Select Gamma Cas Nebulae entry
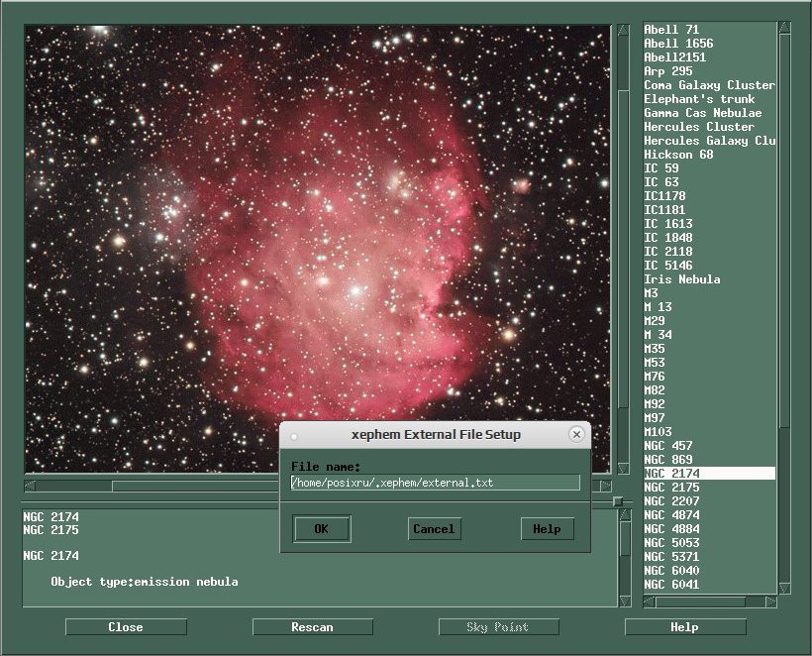Image resolution: width=812 pixels, height=656 pixels. click(x=709, y=113)
